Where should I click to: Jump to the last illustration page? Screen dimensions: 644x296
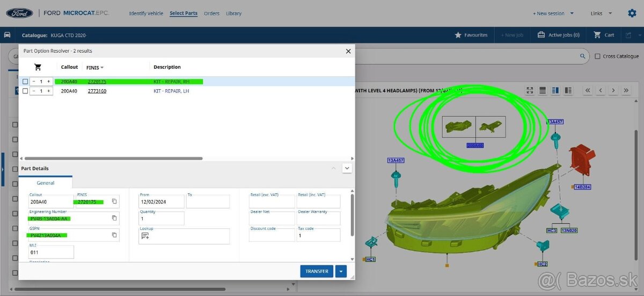[x=626, y=90]
